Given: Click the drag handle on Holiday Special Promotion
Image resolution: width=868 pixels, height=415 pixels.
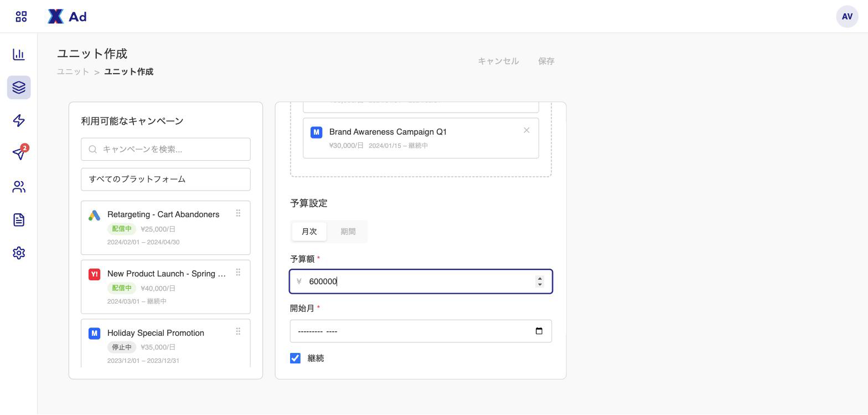Looking at the screenshot, I should click(238, 332).
